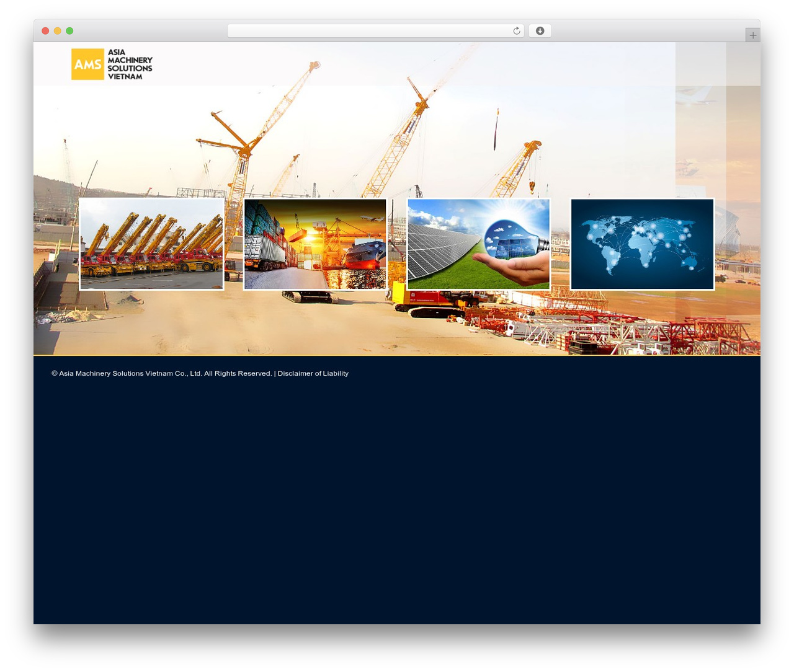
Task: Open the yellow cranes fleet thumbnail
Action: click(151, 244)
